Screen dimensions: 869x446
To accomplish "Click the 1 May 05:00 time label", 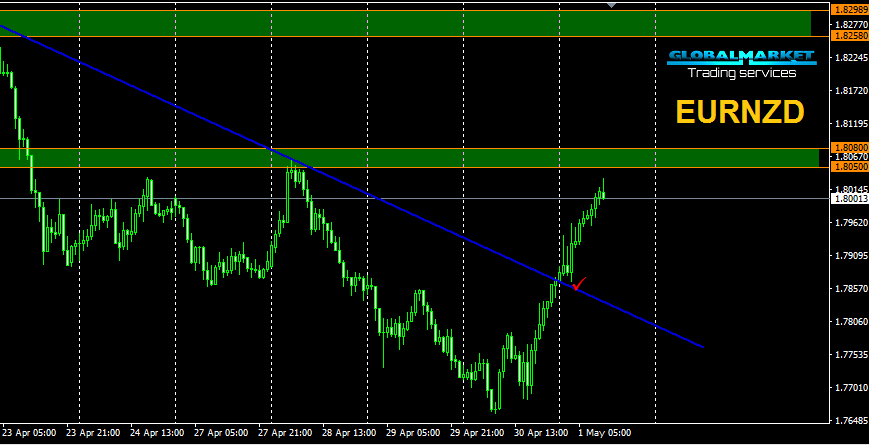I will [x=605, y=432].
